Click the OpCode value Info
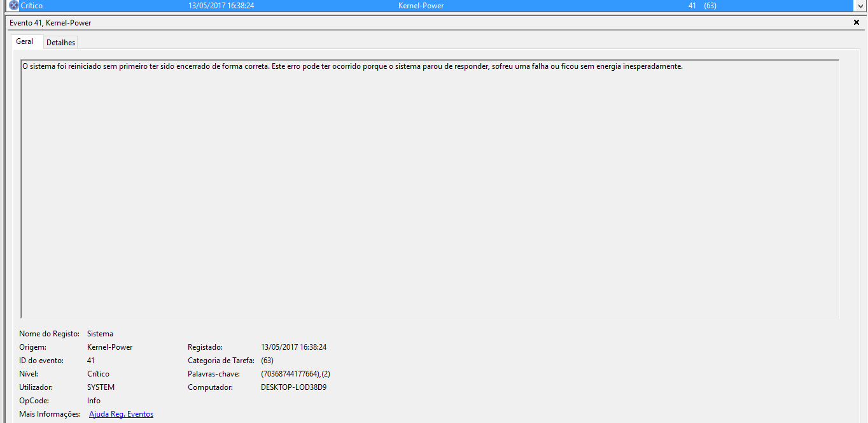Image resolution: width=868 pixels, height=423 pixels. (94, 401)
